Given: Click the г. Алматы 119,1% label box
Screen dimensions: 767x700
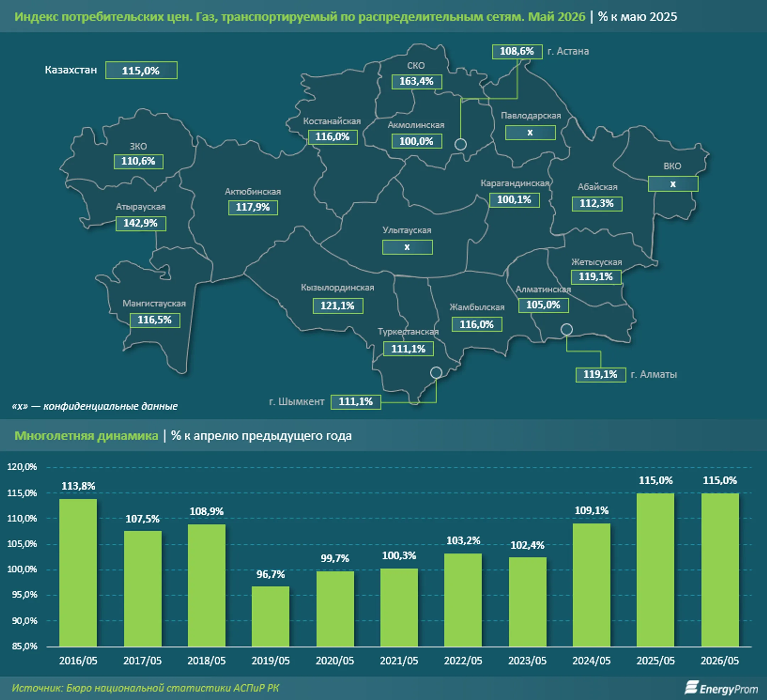Looking at the screenshot, I should (600, 375).
